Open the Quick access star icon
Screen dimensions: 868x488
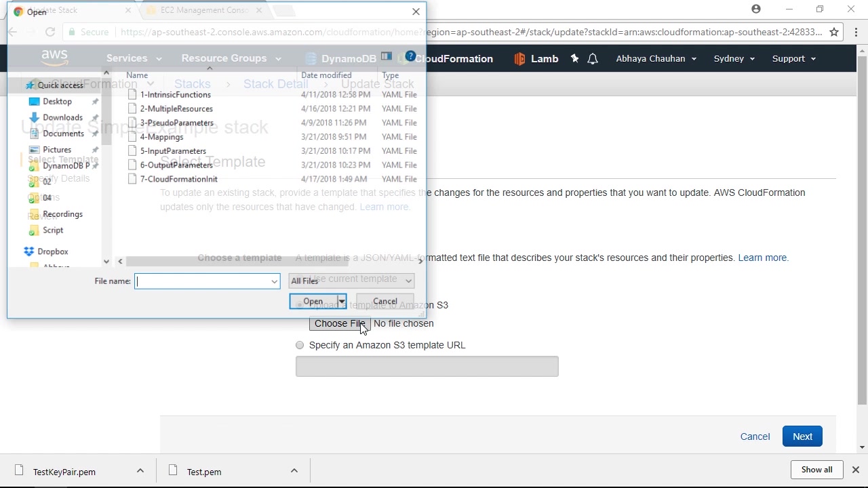tap(30, 85)
